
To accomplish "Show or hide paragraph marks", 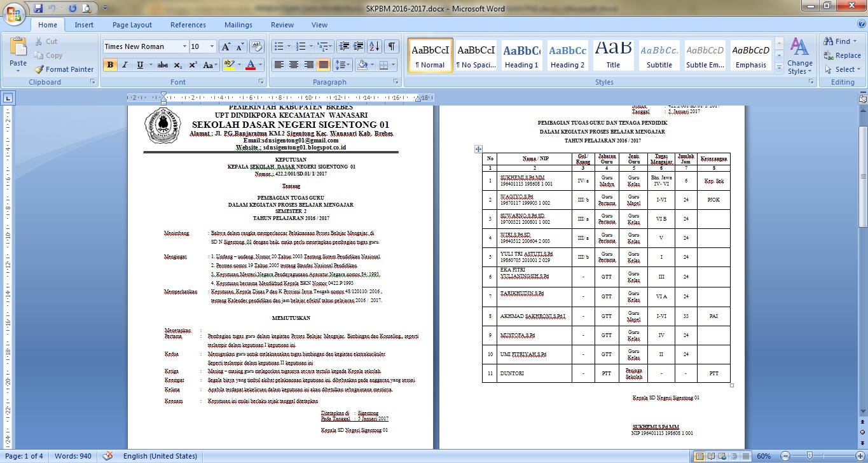I will coord(392,46).
